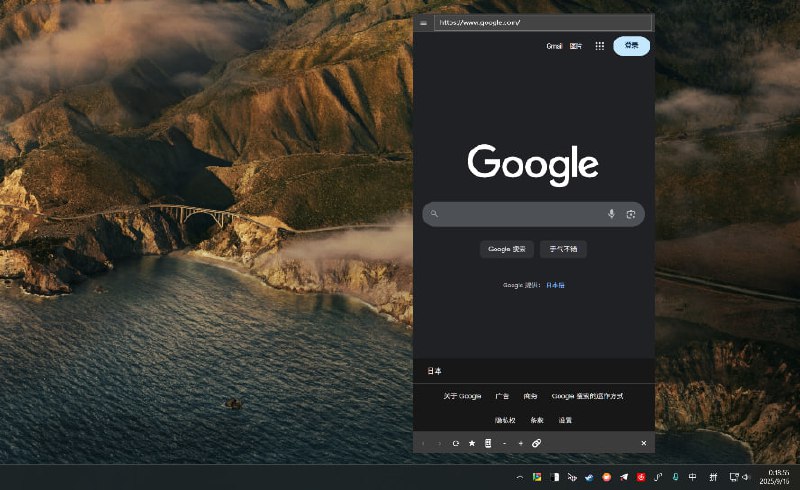Open the colorful square tray icon
The width and height of the screenshot is (800, 490).
pos(537,477)
